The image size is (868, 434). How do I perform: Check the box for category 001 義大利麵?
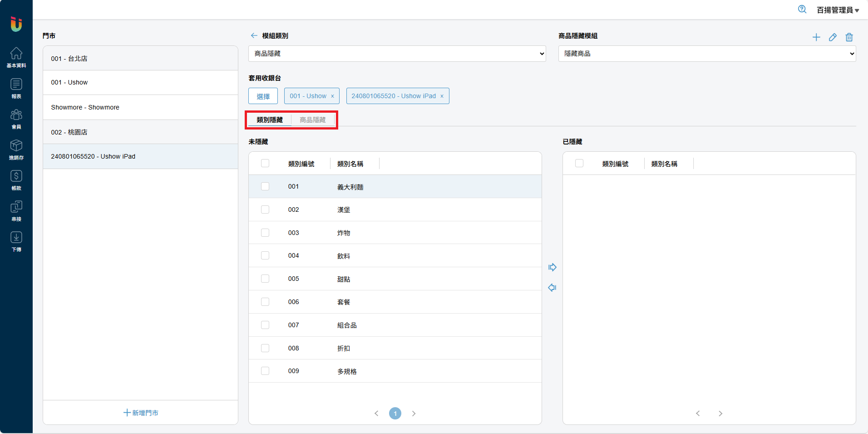click(x=265, y=186)
